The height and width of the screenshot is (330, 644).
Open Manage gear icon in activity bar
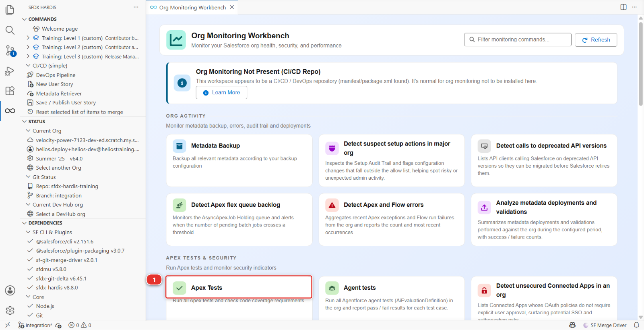point(10,310)
